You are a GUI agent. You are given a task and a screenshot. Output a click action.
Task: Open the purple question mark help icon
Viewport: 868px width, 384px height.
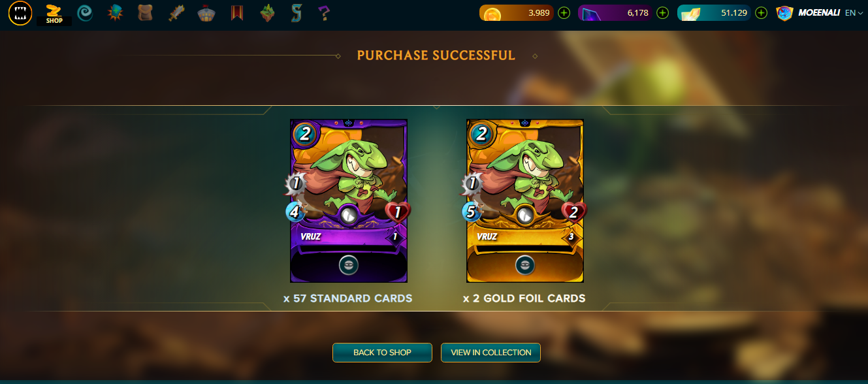[x=324, y=12]
